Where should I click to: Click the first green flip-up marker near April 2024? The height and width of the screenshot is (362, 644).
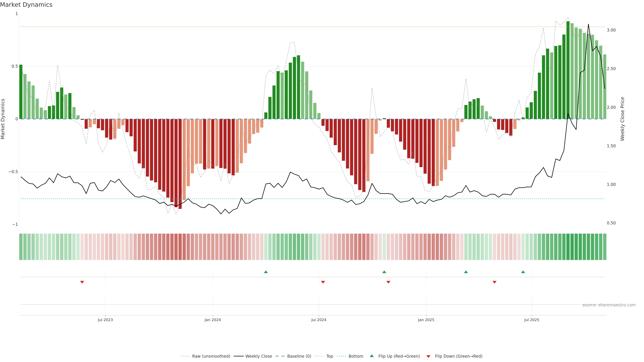click(266, 272)
